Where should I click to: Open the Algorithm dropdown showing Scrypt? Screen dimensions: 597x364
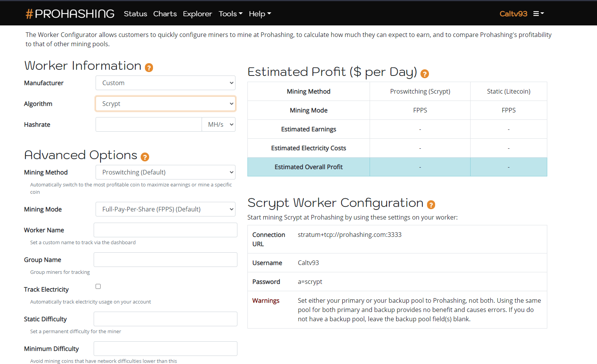[x=165, y=104]
